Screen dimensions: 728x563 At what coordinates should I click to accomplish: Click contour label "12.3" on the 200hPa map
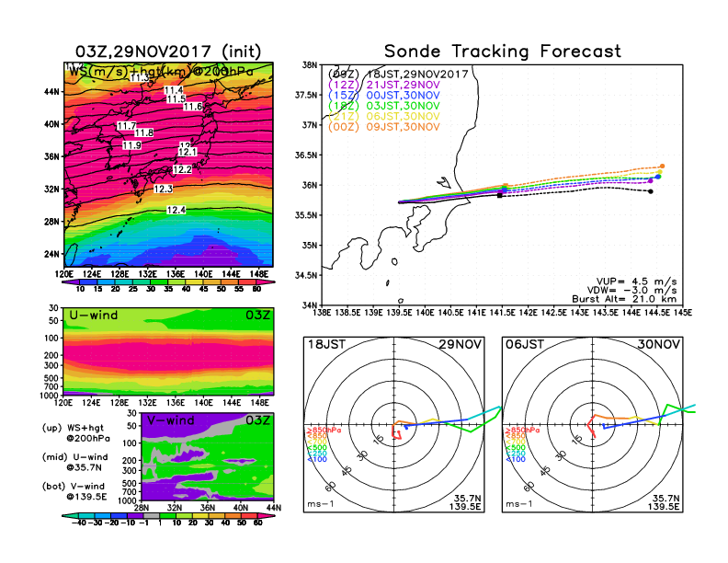pos(163,190)
